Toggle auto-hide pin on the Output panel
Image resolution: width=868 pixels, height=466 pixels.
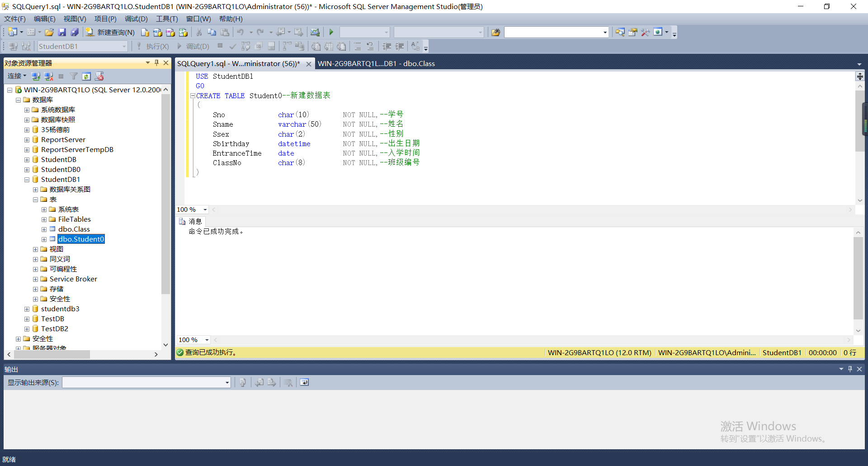point(850,369)
